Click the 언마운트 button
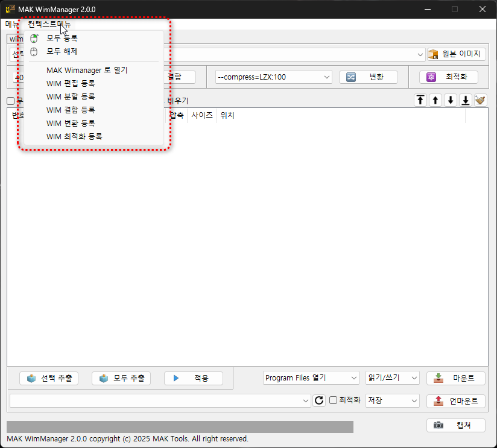This screenshot has width=497, height=448. (456, 401)
